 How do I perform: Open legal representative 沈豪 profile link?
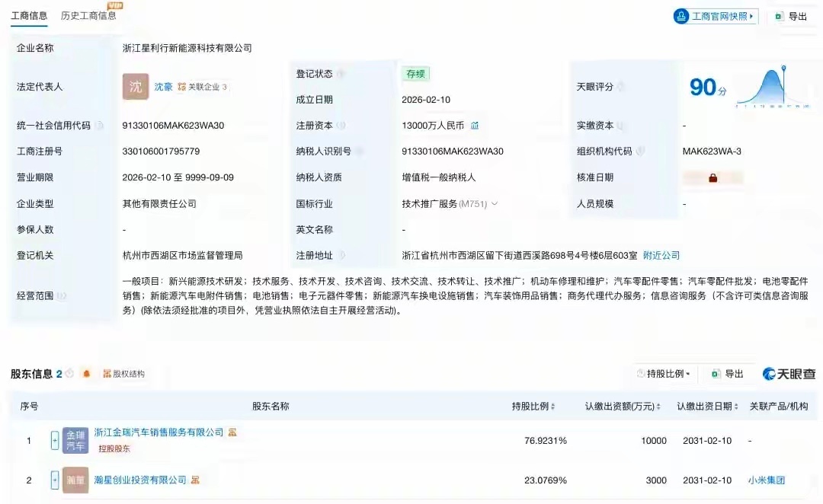point(163,87)
